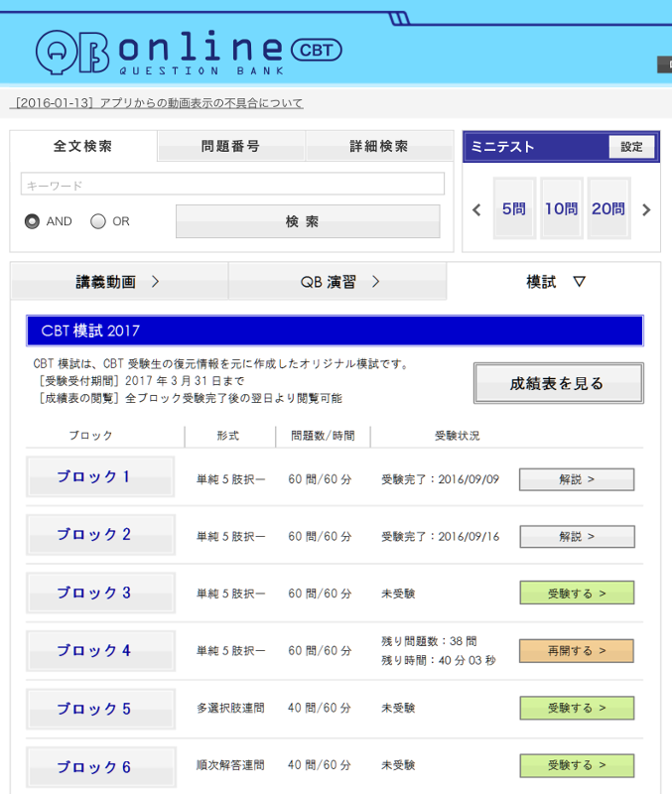Click the QB online CBT logo
The height and width of the screenshot is (794, 672).
[x=189, y=53]
